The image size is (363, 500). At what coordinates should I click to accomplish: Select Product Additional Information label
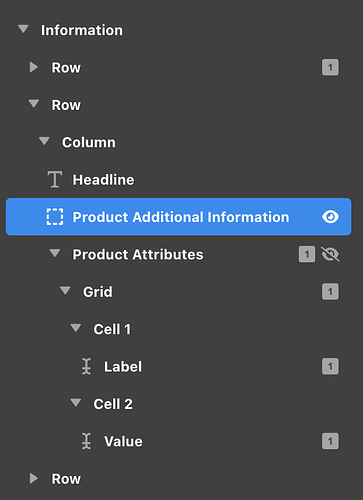point(181,217)
